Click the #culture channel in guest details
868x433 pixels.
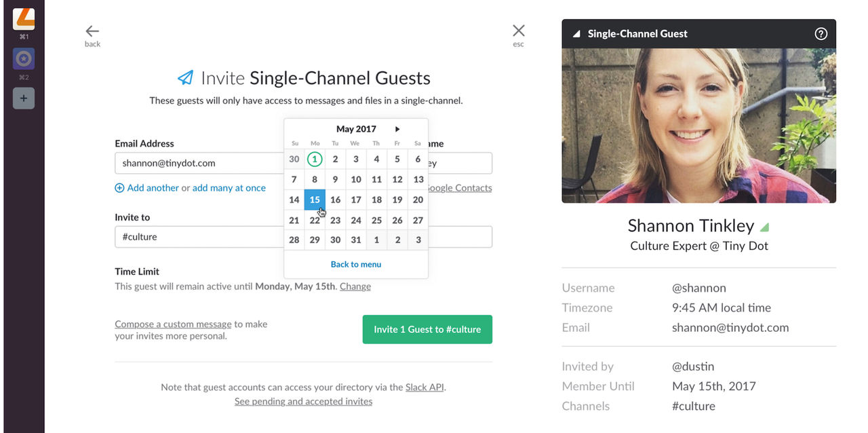click(x=694, y=406)
